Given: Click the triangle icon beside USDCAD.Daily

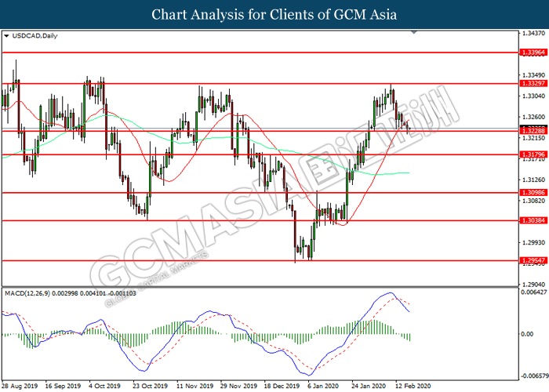Looking at the screenshot, I should tap(7, 36).
